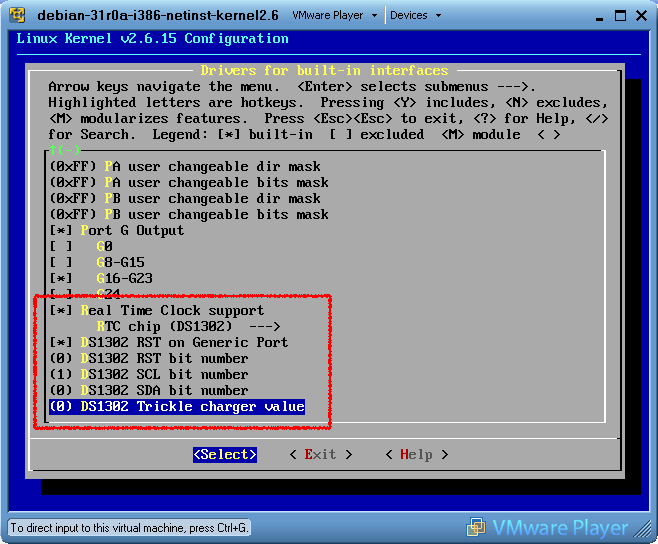Image resolution: width=658 pixels, height=544 pixels.
Task: Click the 'Drivers for built-in interfaces' title
Action: pyautogui.click(x=324, y=70)
